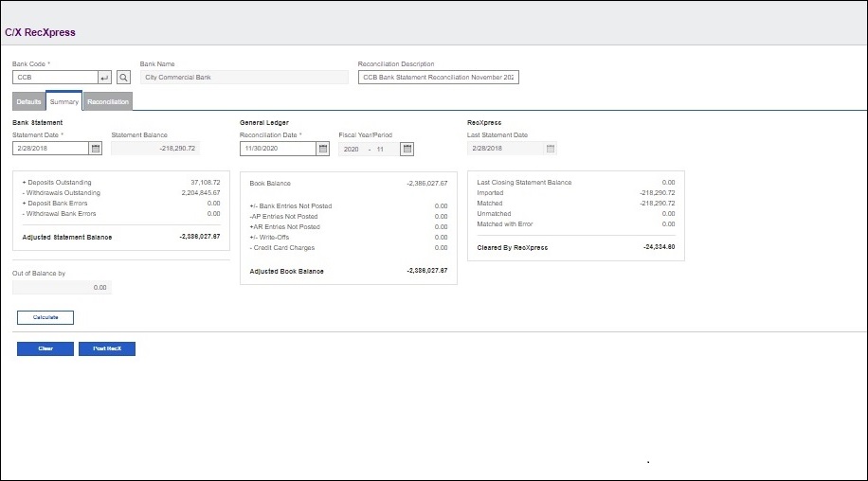Click the Reconciliation Description text field

[x=438, y=78]
